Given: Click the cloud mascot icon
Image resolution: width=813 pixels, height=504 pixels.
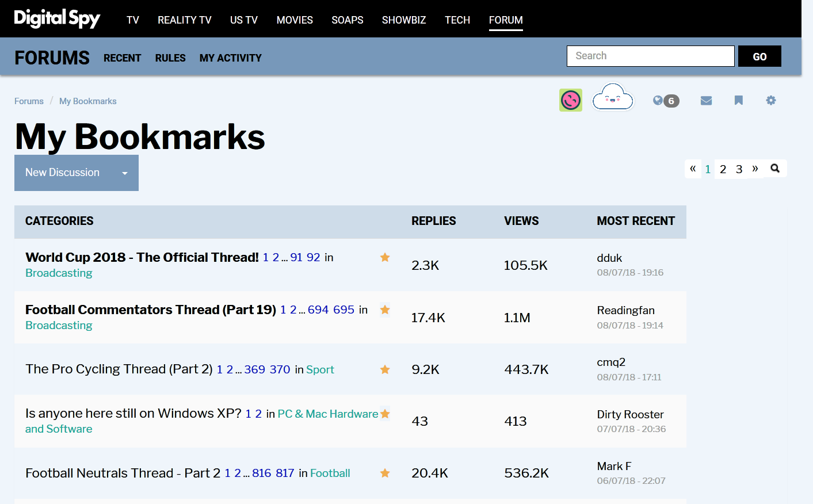Looking at the screenshot, I should click(613, 98).
